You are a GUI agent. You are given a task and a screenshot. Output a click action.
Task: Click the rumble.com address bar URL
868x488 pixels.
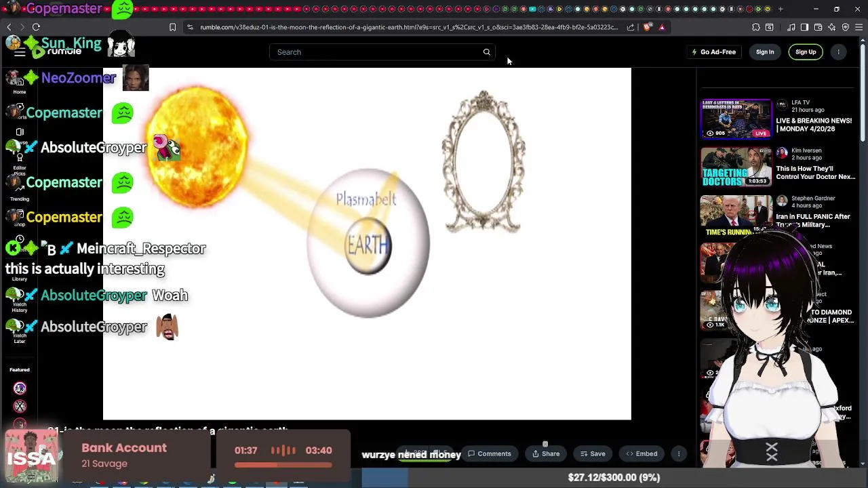(409, 27)
